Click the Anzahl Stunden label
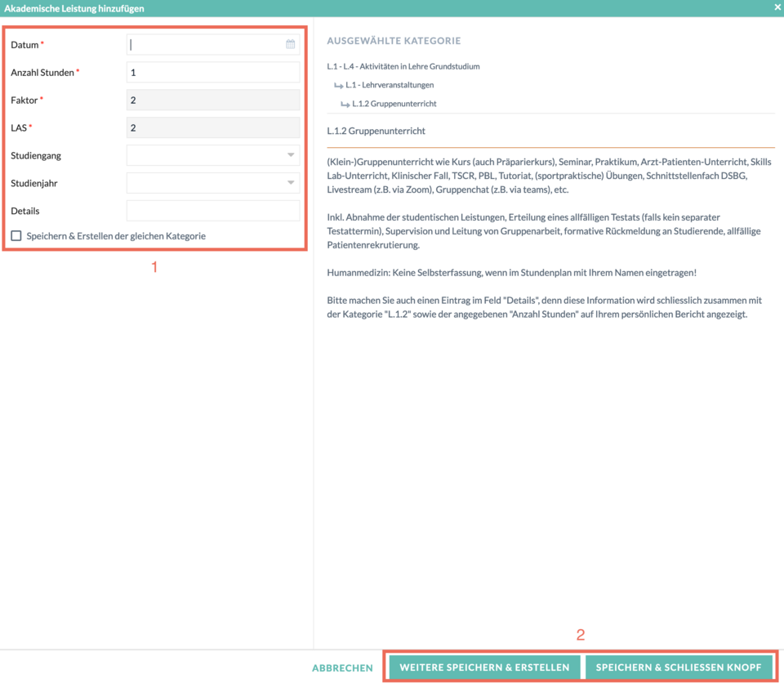 (x=42, y=73)
